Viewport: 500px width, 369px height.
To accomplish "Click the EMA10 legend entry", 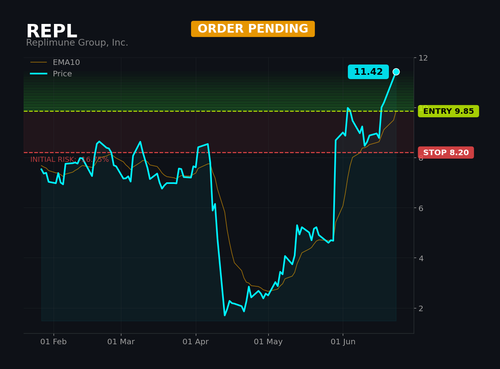I will 55,62.
